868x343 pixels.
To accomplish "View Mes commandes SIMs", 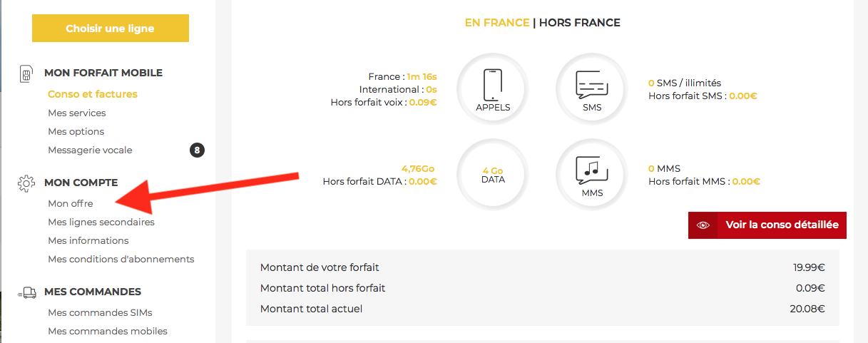I will point(100,312).
